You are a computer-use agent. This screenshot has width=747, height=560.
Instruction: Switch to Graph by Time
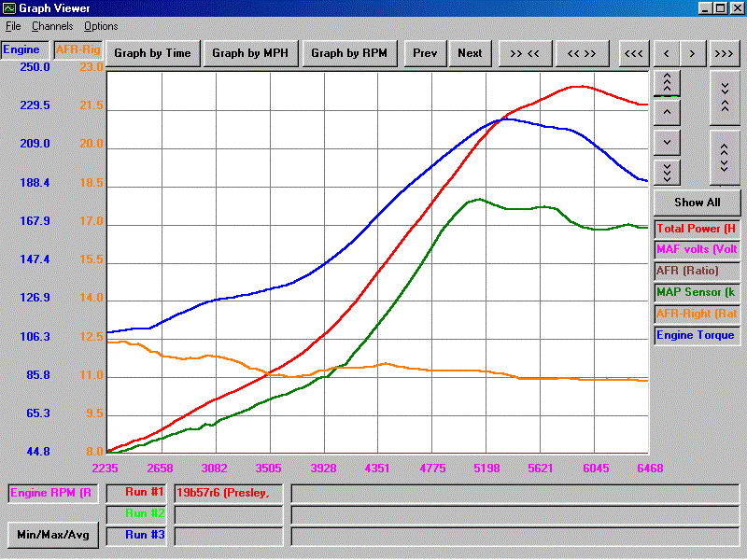point(152,53)
